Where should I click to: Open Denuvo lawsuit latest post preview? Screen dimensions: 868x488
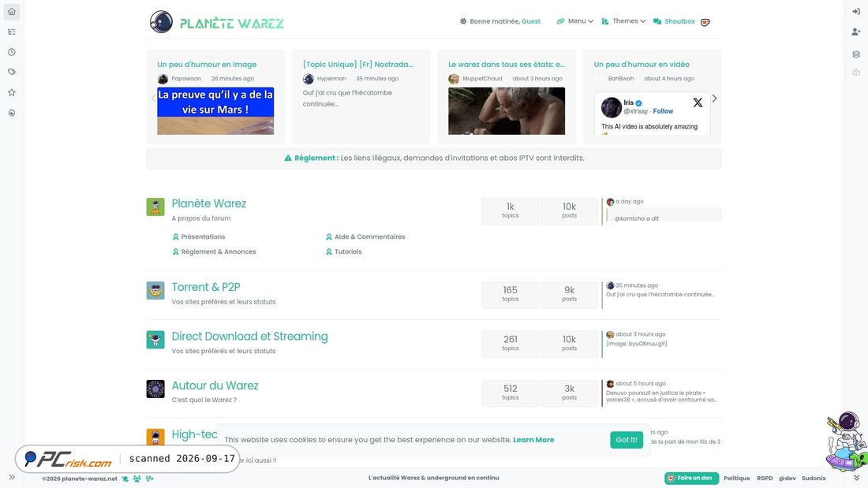[x=661, y=396]
